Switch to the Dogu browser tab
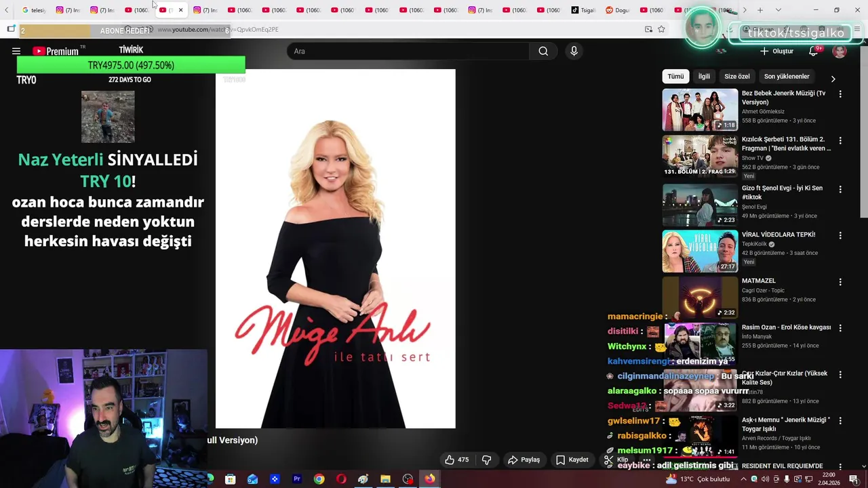 click(617, 10)
